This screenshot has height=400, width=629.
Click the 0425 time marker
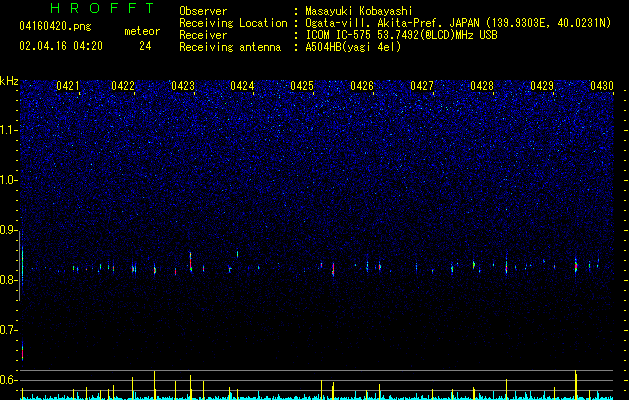(302, 86)
